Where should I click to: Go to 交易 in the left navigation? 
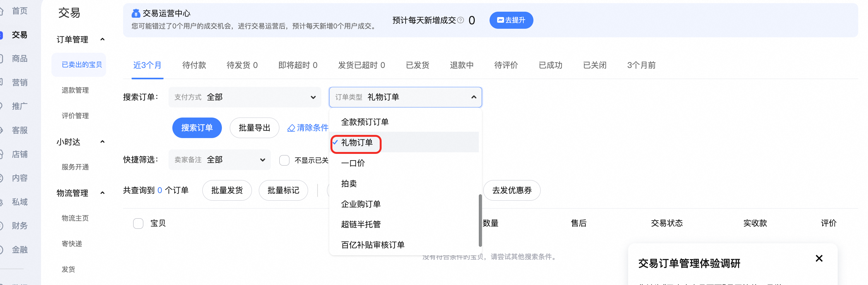coord(20,35)
